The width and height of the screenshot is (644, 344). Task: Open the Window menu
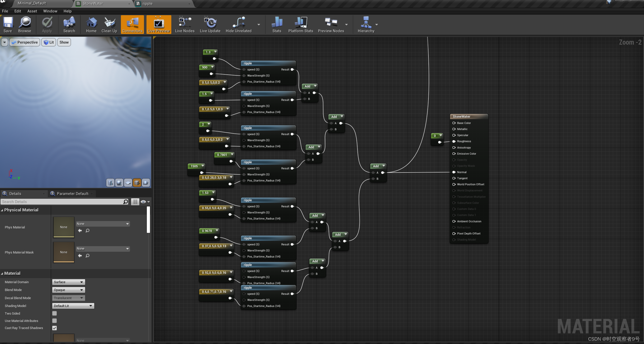[50, 11]
